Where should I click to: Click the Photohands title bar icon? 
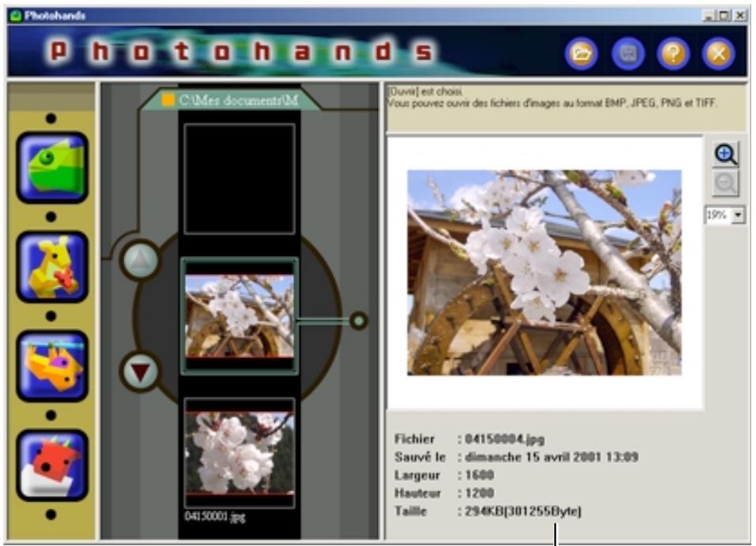pyautogui.click(x=17, y=15)
